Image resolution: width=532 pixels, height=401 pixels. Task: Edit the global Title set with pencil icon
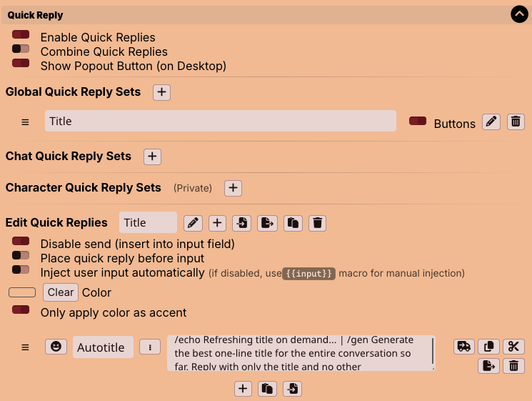click(491, 122)
